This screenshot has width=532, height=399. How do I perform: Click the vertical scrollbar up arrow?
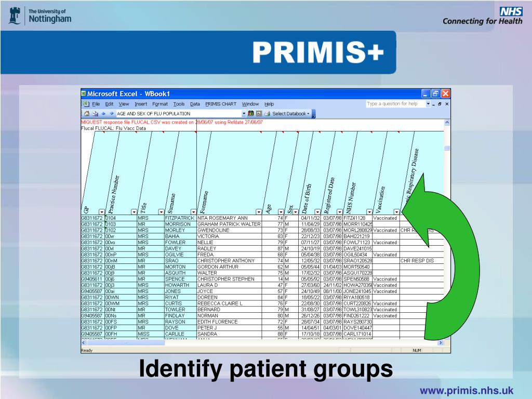(x=447, y=123)
